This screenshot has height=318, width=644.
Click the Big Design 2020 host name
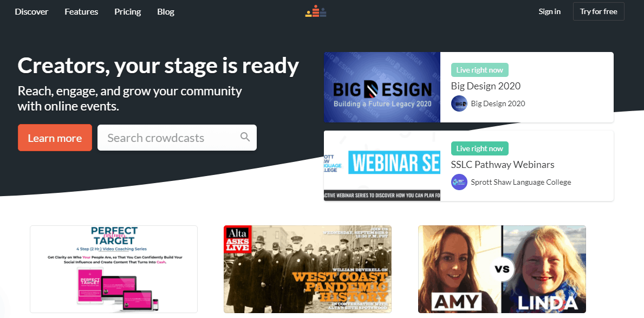click(x=498, y=103)
